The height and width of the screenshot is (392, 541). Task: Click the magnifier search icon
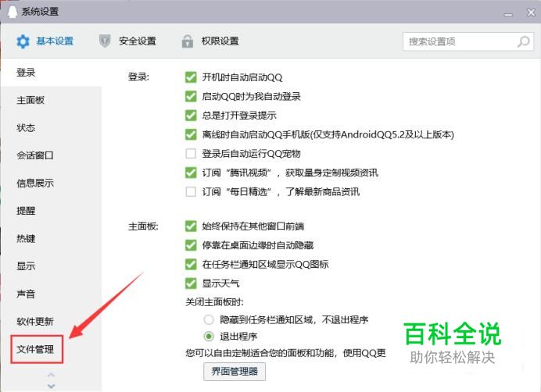pos(523,41)
